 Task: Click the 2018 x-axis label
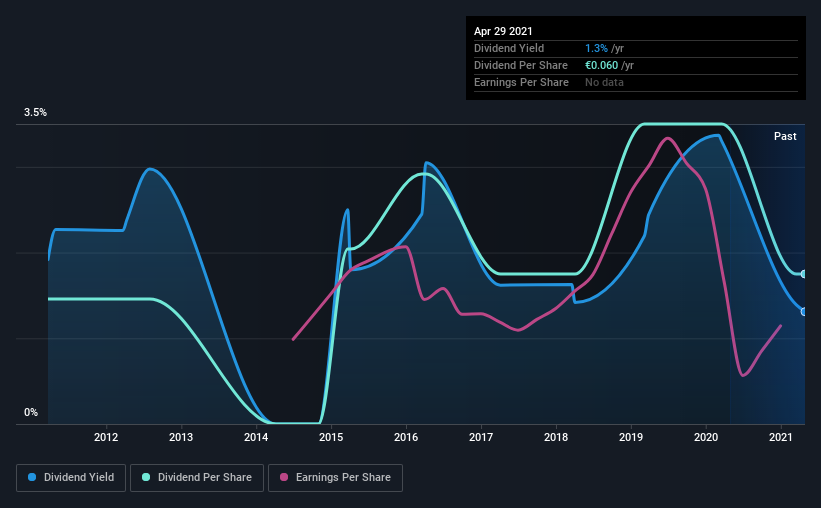pos(556,437)
